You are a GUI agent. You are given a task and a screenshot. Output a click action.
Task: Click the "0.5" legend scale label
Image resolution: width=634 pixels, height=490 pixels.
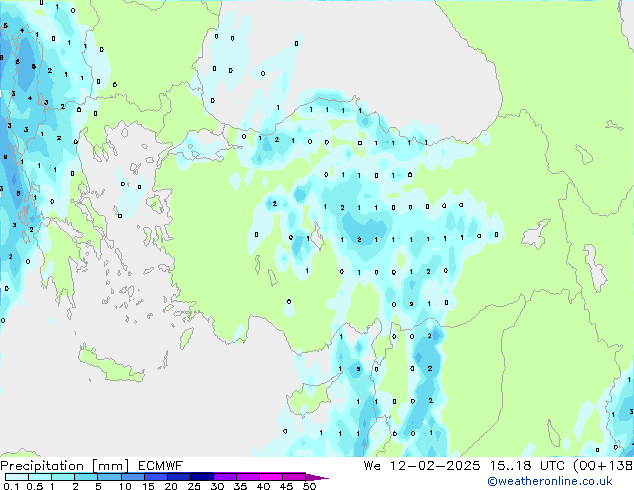pos(35,486)
